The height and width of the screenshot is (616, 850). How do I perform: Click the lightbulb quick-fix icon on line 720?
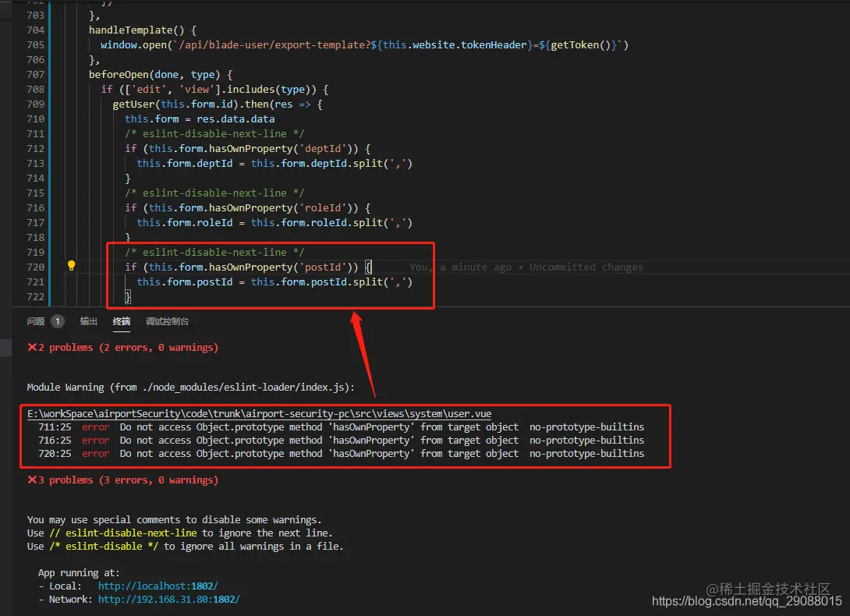point(71,266)
